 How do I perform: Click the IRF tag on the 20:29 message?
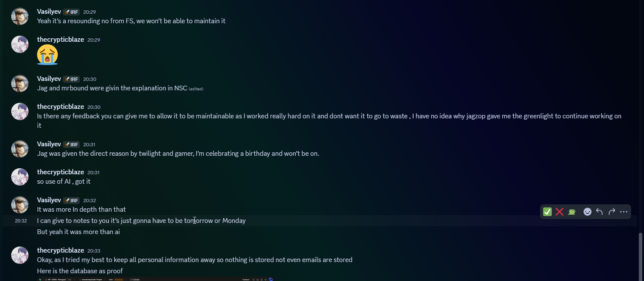point(71,12)
